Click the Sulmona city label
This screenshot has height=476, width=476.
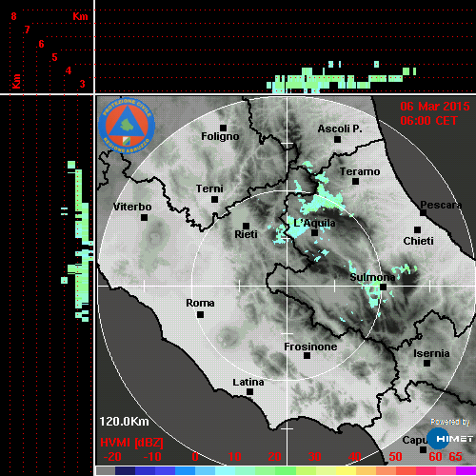[372, 277]
